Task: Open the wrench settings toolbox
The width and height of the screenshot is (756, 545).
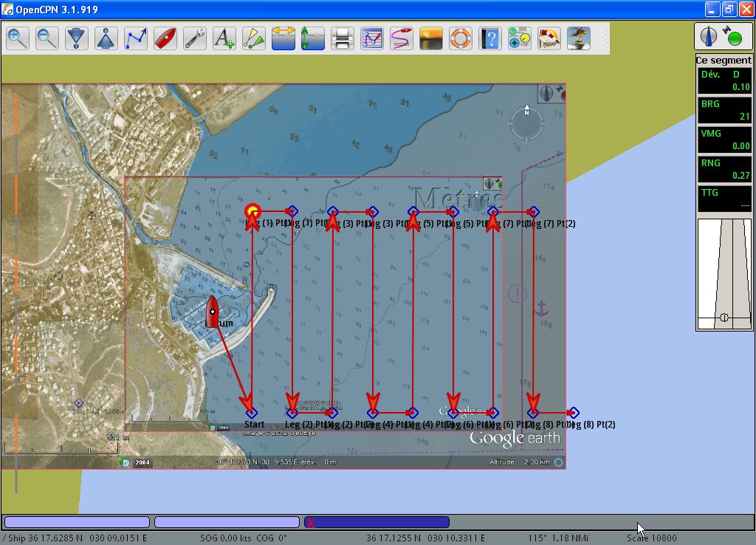Action: tap(195, 38)
